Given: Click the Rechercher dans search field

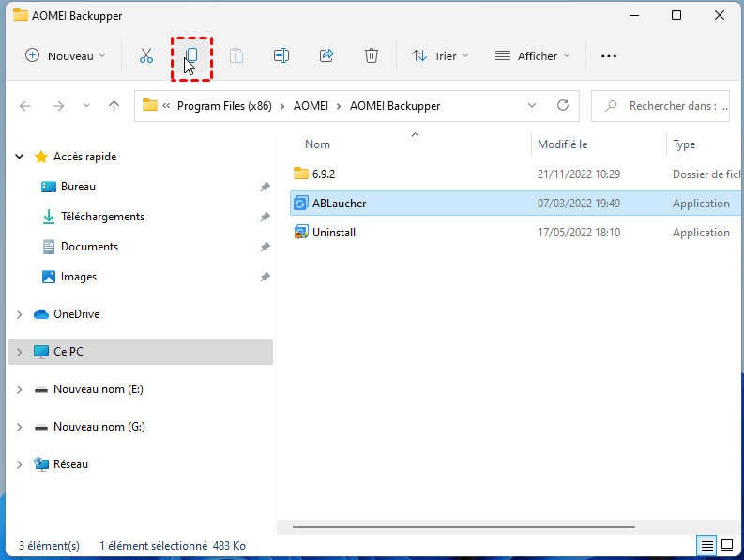Looking at the screenshot, I should point(660,106).
